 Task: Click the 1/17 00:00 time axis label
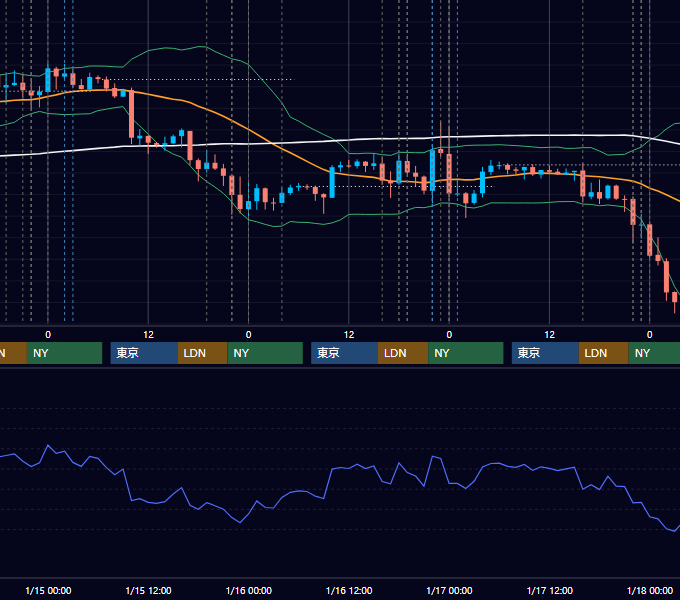point(449,590)
